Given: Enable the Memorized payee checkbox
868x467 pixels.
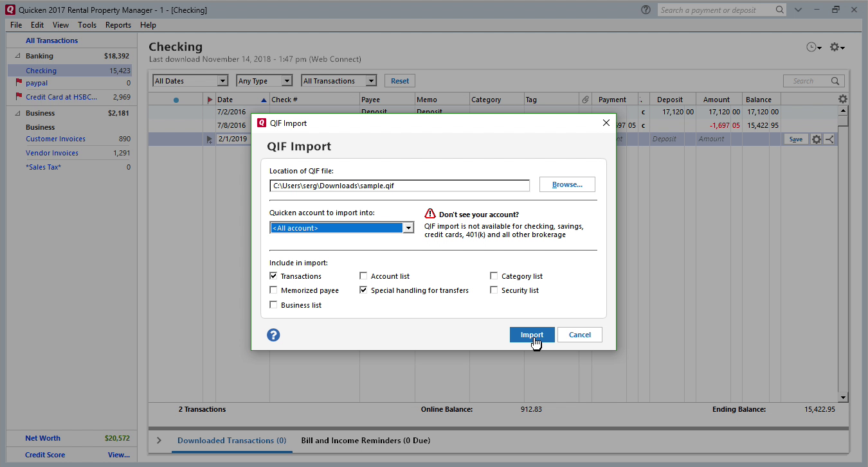Looking at the screenshot, I should 274,290.
